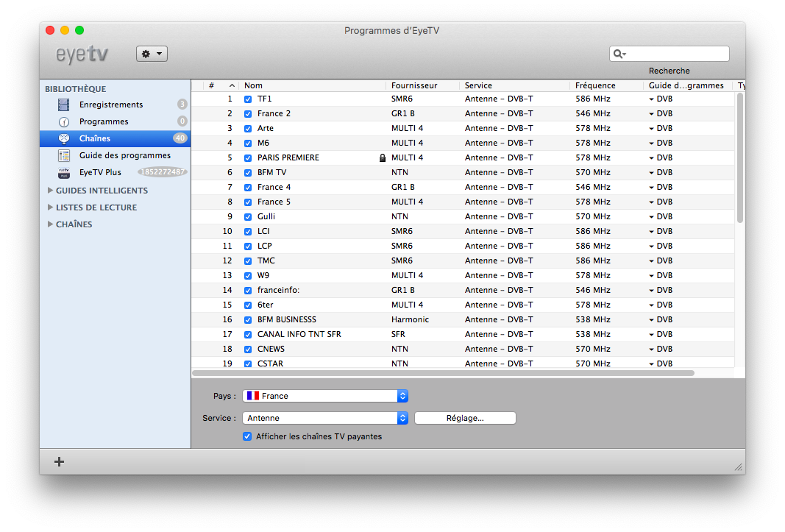The width and height of the screenshot is (785, 532).
Task: Select the Chaînes TV icon in sidebar
Action: 64,138
